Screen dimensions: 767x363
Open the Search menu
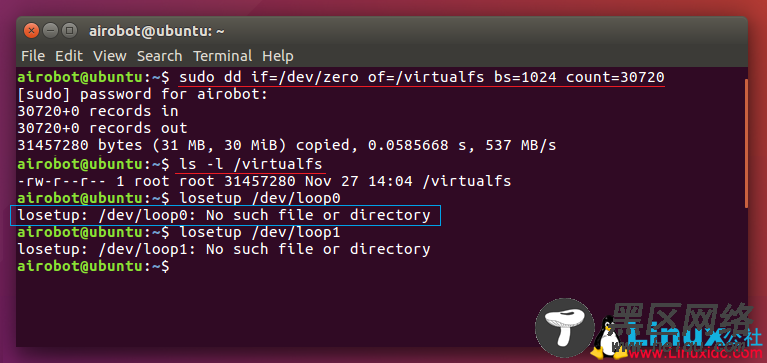159,56
